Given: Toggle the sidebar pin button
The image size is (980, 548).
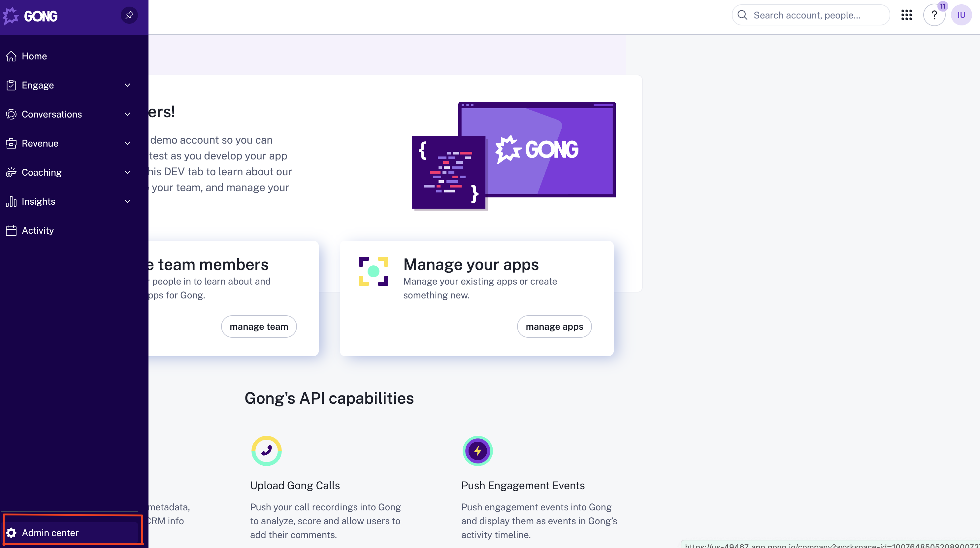Looking at the screenshot, I should click(129, 15).
